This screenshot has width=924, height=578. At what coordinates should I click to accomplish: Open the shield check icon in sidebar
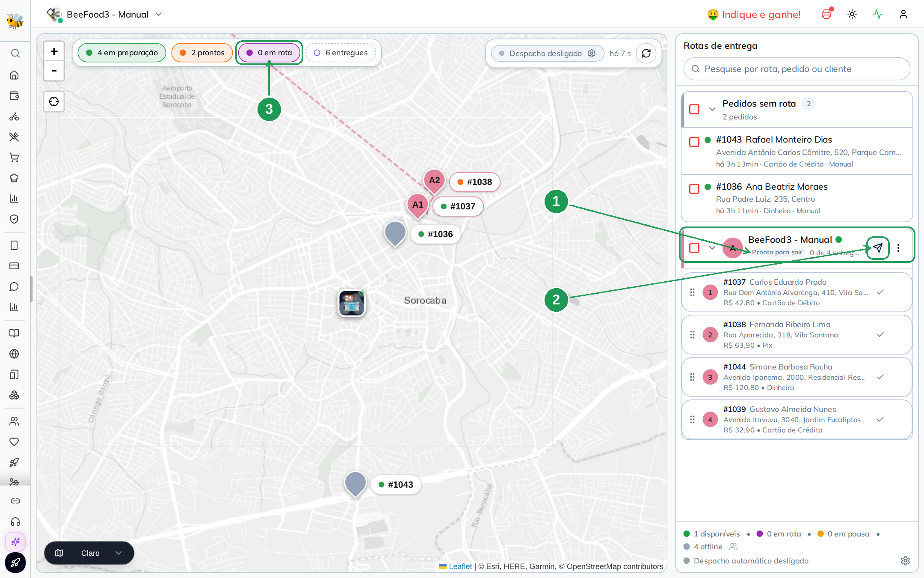point(14,219)
